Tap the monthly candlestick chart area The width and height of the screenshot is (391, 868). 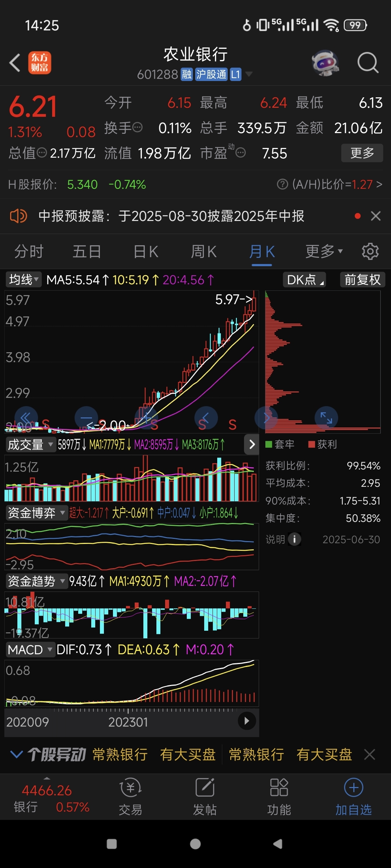[131, 362]
